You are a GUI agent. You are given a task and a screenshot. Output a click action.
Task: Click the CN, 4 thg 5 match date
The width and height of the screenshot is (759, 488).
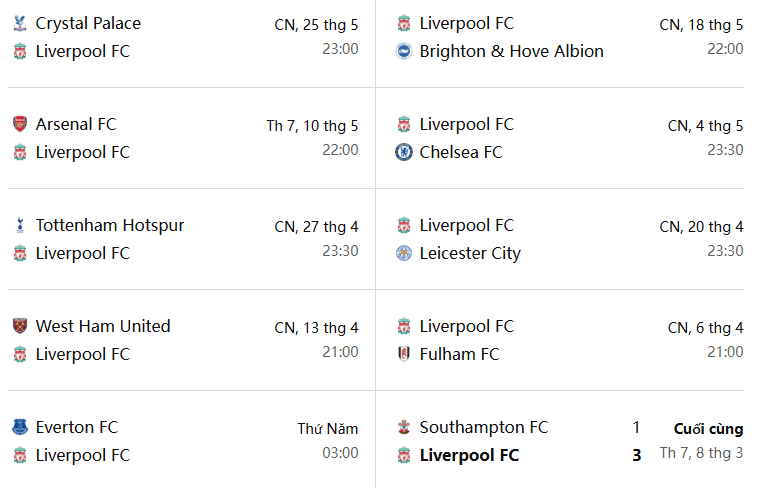pyautogui.click(x=705, y=126)
